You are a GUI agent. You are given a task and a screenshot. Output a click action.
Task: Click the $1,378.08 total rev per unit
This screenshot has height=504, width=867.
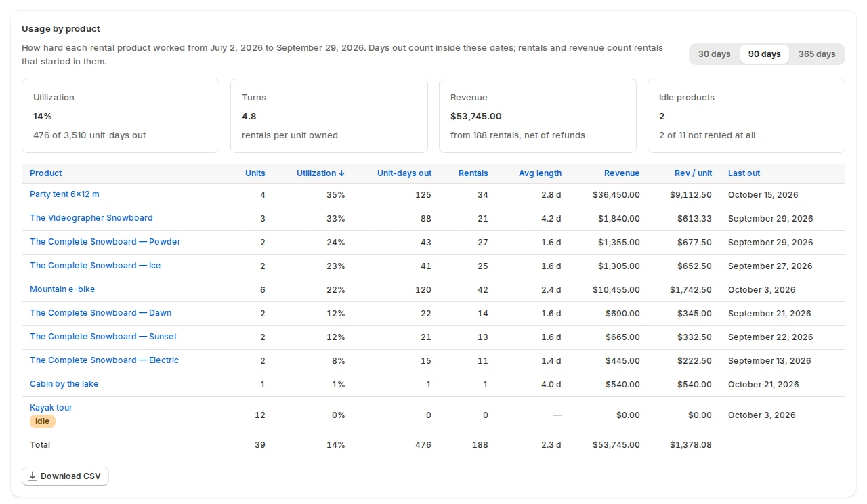[x=691, y=445]
